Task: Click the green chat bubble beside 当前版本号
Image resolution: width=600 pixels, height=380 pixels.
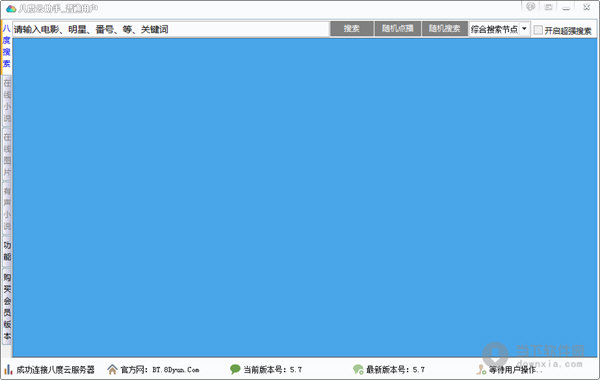Action: [235, 369]
